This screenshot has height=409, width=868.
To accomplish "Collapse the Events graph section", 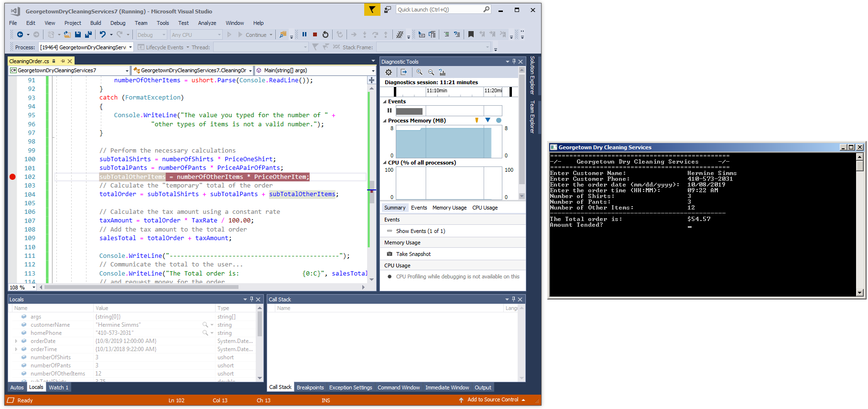I will pyautogui.click(x=385, y=101).
